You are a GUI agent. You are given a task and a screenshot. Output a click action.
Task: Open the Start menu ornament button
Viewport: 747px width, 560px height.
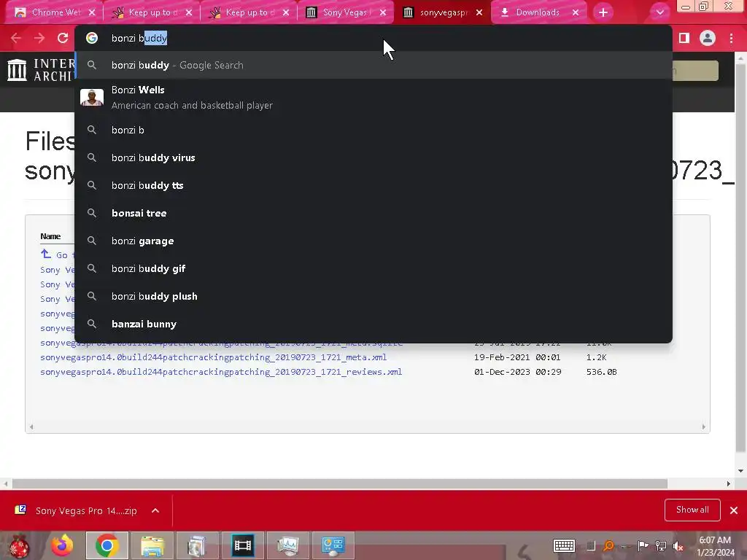19,545
